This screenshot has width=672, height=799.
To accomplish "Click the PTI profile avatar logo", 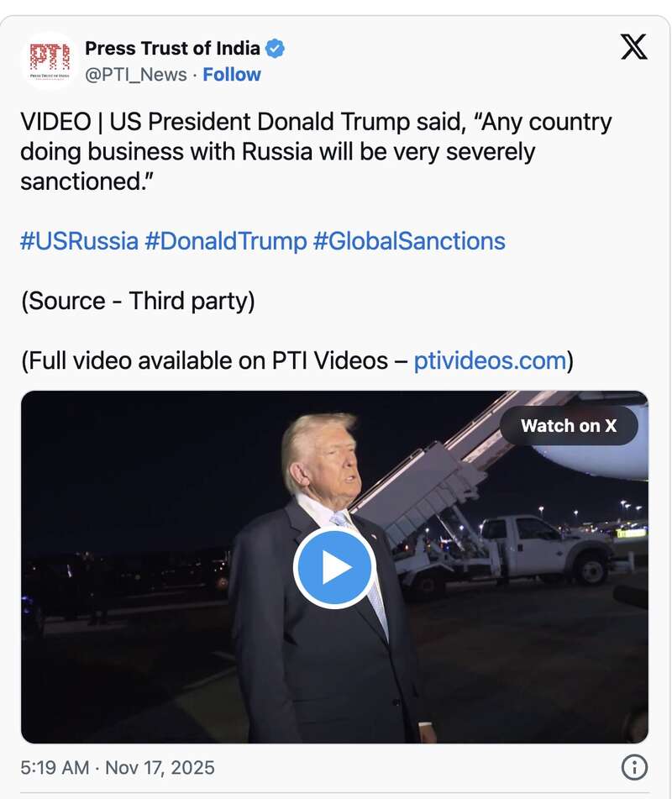I will tap(50, 60).
